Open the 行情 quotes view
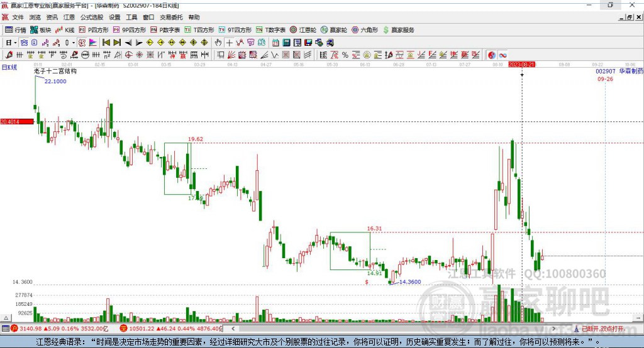The width and height of the screenshot is (644, 348). coord(16,30)
